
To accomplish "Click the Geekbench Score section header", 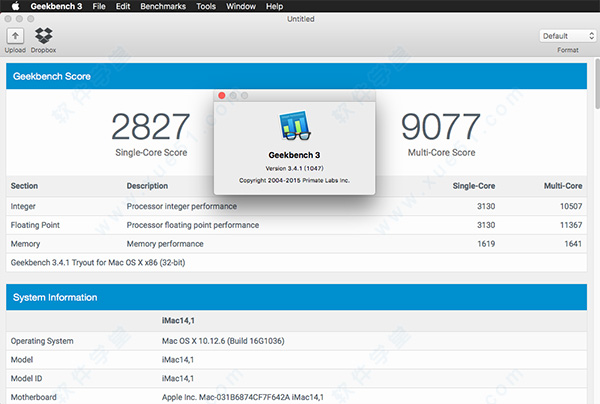I will click(x=296, y=76).
